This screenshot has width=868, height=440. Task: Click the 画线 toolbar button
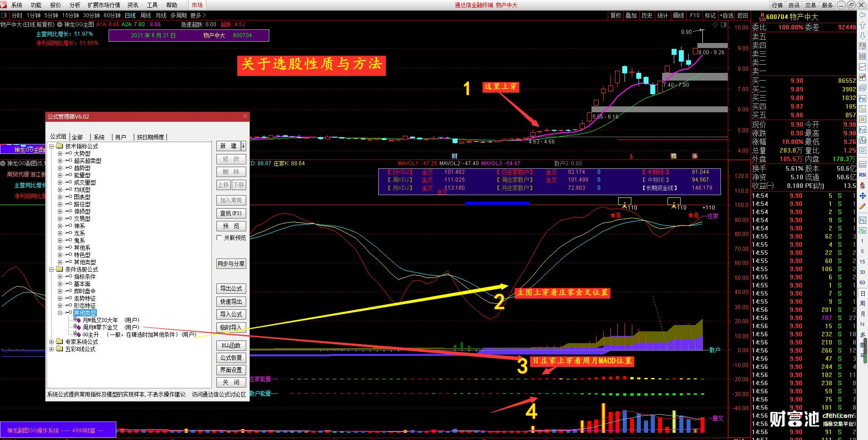pyautogui.click(x=679, y=15)
